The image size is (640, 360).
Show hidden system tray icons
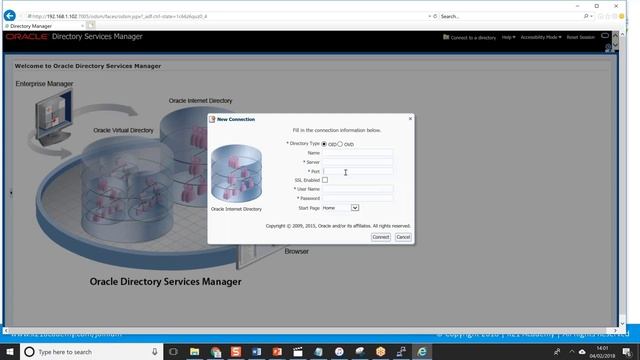(x=571, y=352)
